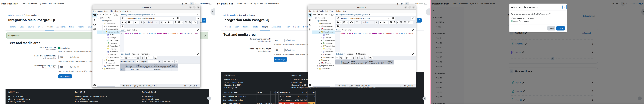Click PSQL terminal icon in left pgAdmin sidebar
This screenshot has width=644, height=104.
[x=95, y=25]
